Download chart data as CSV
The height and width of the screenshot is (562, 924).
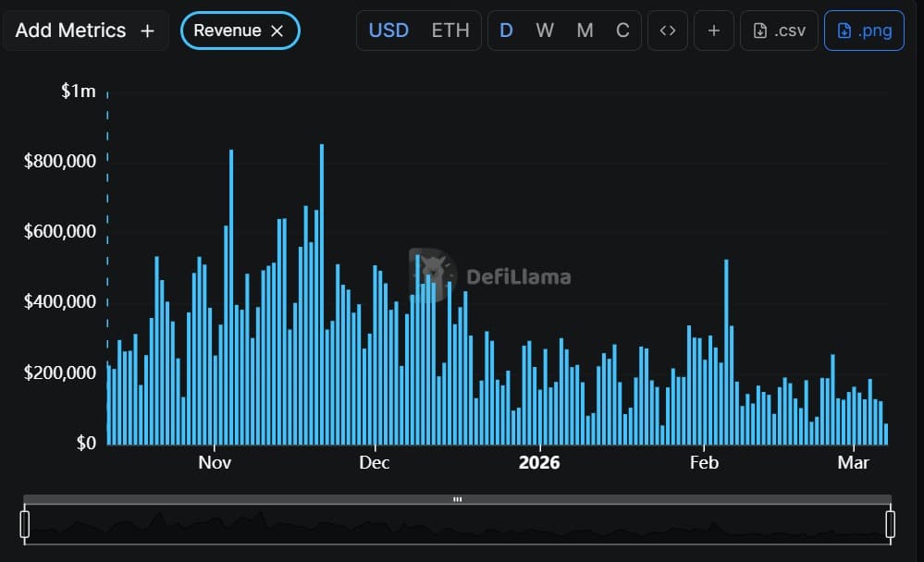point(778,30)
